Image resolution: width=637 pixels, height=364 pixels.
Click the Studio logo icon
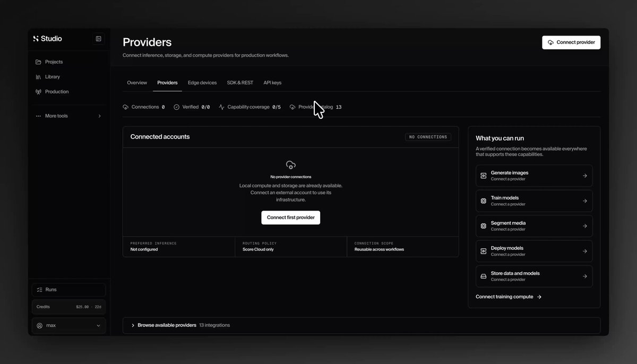(36, 39)
